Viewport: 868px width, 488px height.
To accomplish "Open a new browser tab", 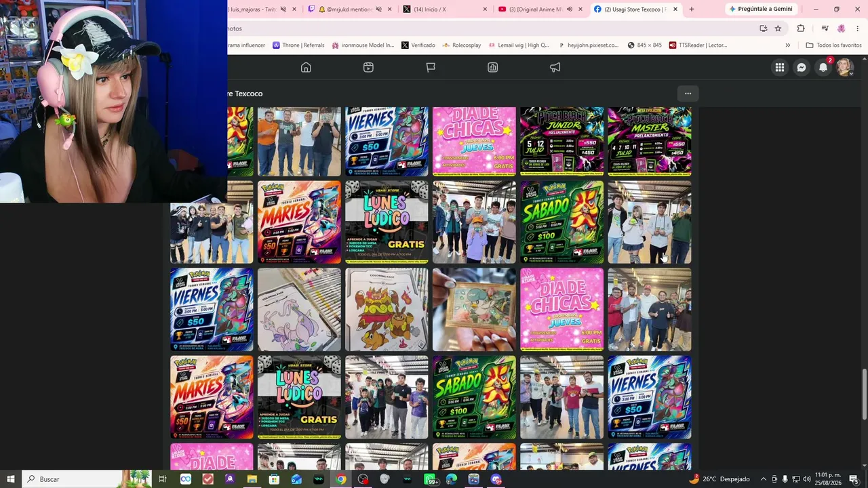I will (x=692, y=9).
